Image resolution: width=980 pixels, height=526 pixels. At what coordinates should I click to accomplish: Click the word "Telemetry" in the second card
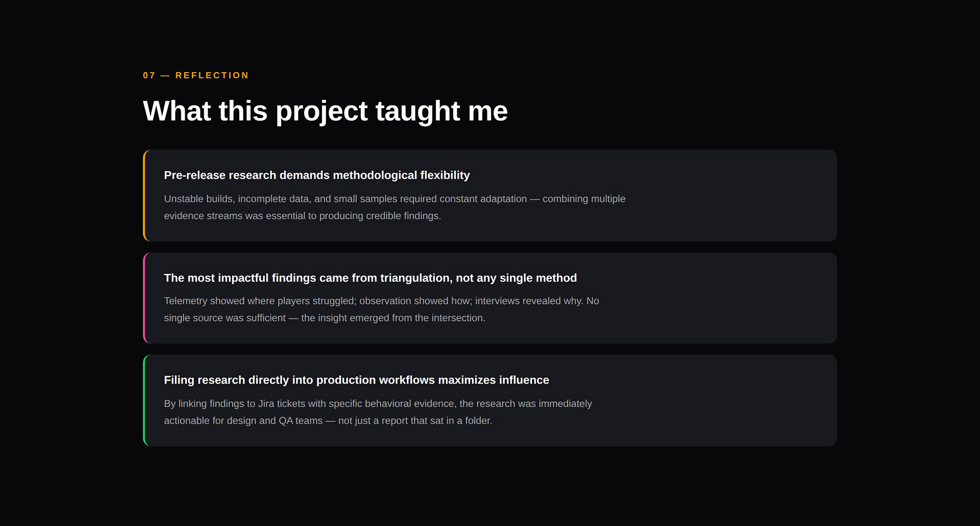tap(186, 301)
